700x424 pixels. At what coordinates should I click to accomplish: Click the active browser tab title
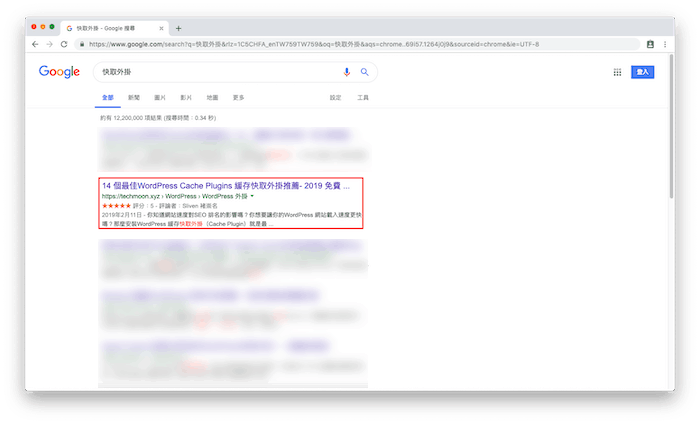click(x=106, y=29)
